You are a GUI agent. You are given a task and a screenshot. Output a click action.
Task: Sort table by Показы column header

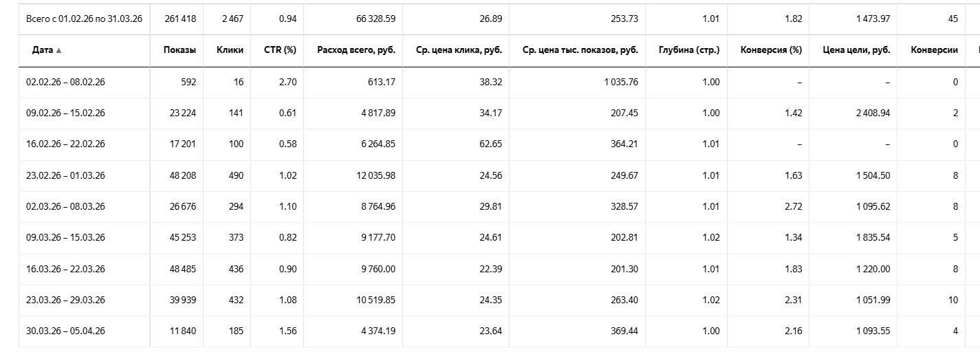[179, 50]
